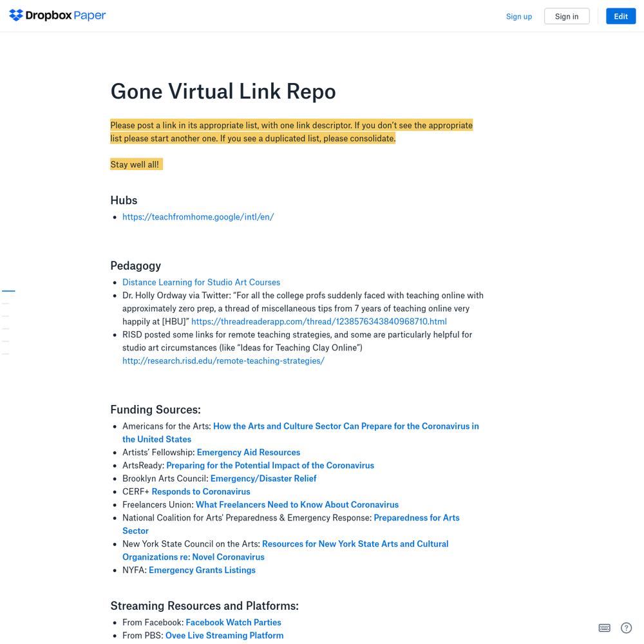This screenshot has height=644, width=644.
Task: Open Preparing for the Potential Impact link
Action: [x=270, y=466]
